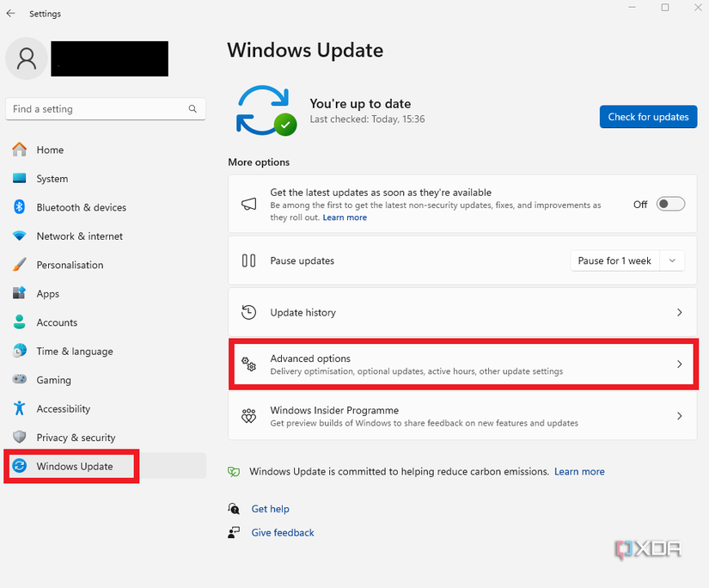
Task: Open Update history chevron
Action: [679, 312]
